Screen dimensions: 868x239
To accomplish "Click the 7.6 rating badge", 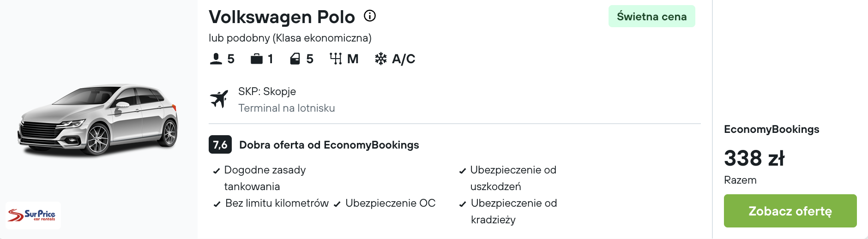I will tap(220, 144).
